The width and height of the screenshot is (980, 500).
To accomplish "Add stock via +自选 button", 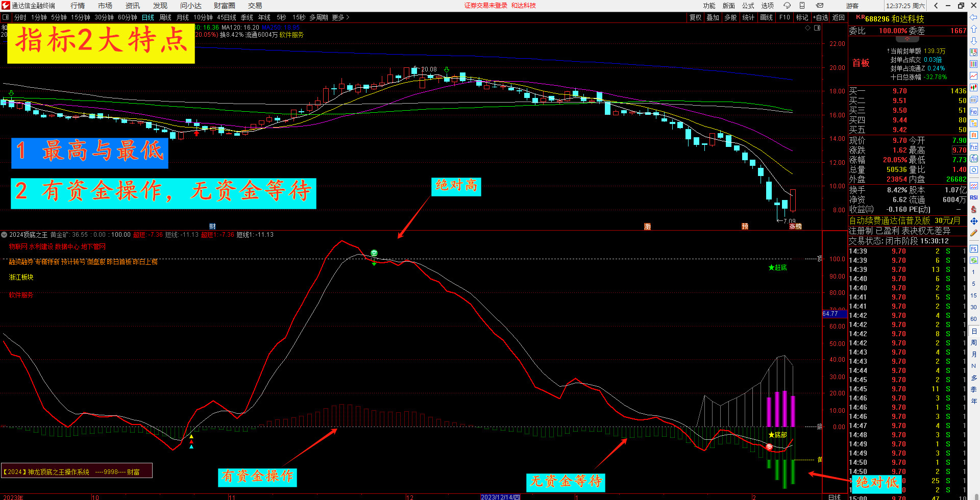I will (820, 17).
